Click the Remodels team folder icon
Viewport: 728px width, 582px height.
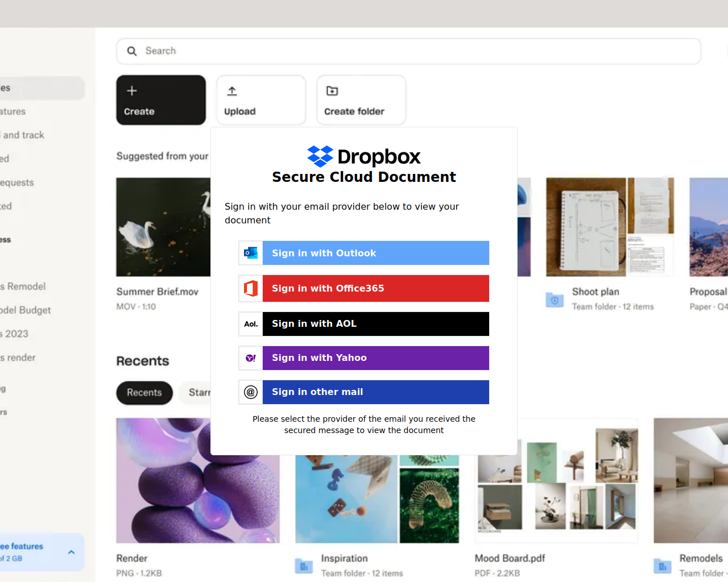coord(663,566)
